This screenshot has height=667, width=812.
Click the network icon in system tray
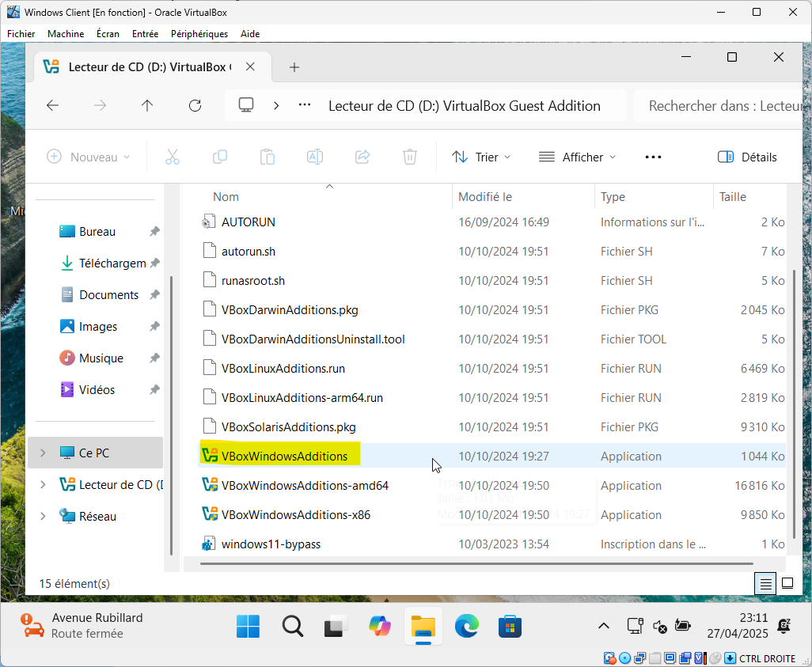(635, 626)
